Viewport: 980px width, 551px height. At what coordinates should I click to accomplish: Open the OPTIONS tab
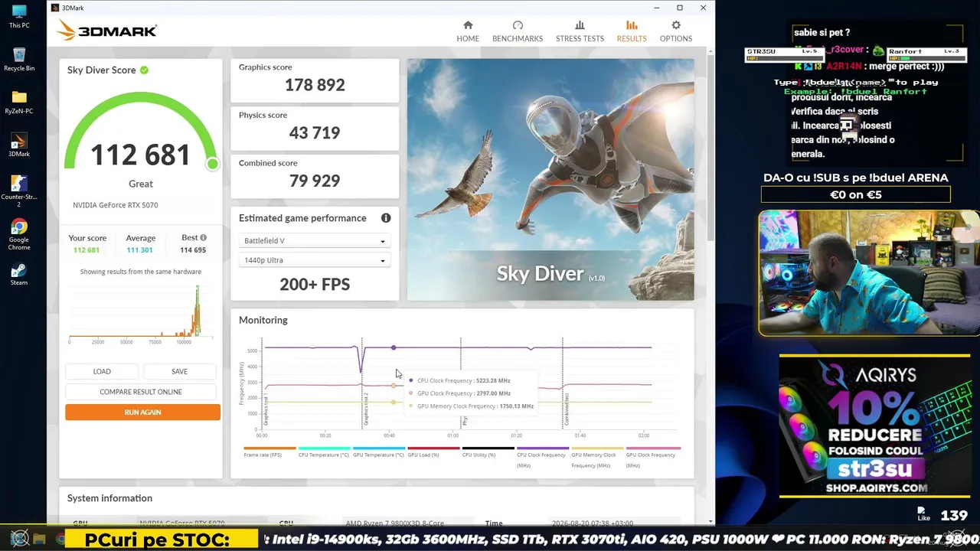[676, 31]
